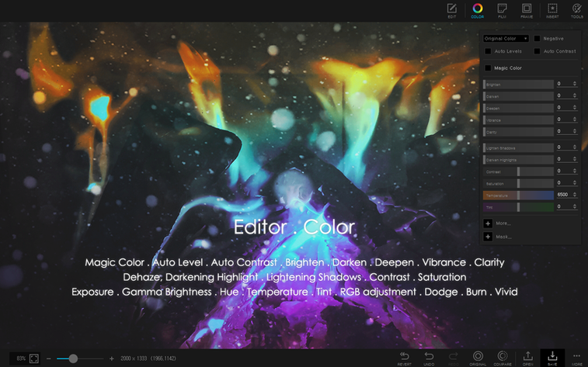The height and width of the screenshot is (367, 588).
Task: Click the Lighten Shadows value field
Action: (x=564, y=147)
